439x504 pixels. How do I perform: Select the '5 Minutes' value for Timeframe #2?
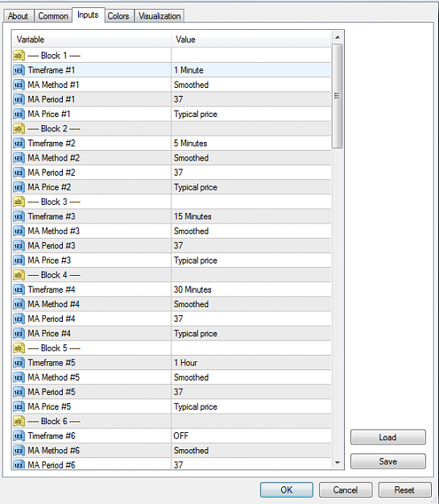[x=190, y=144]
